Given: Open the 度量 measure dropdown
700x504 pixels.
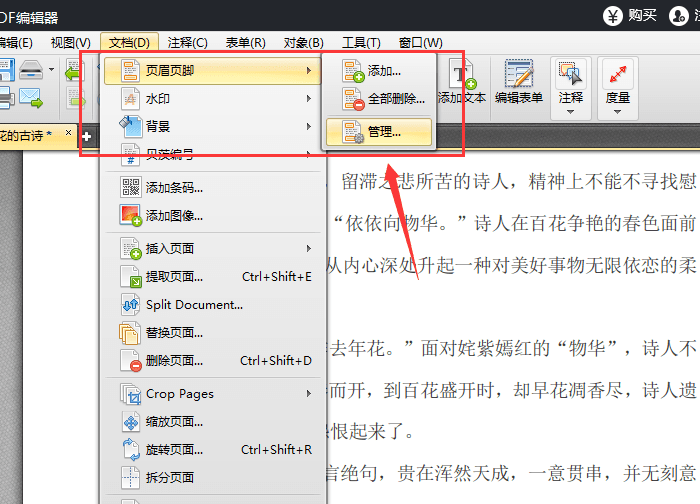Looking at the screenshot, I should coord(618,85).
